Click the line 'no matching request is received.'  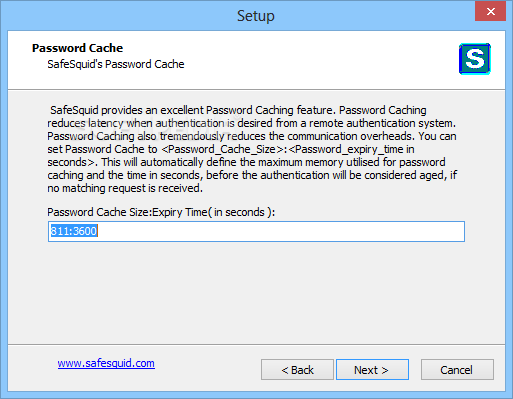pos(125,188)
